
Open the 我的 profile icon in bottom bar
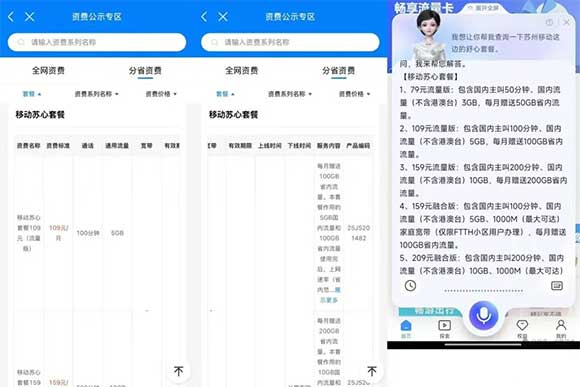pos(561,329)
